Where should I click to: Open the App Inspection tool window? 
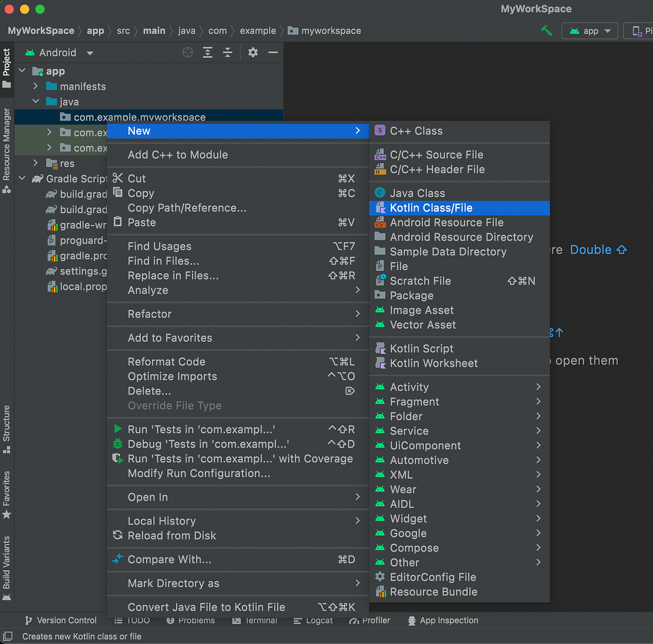443,620
